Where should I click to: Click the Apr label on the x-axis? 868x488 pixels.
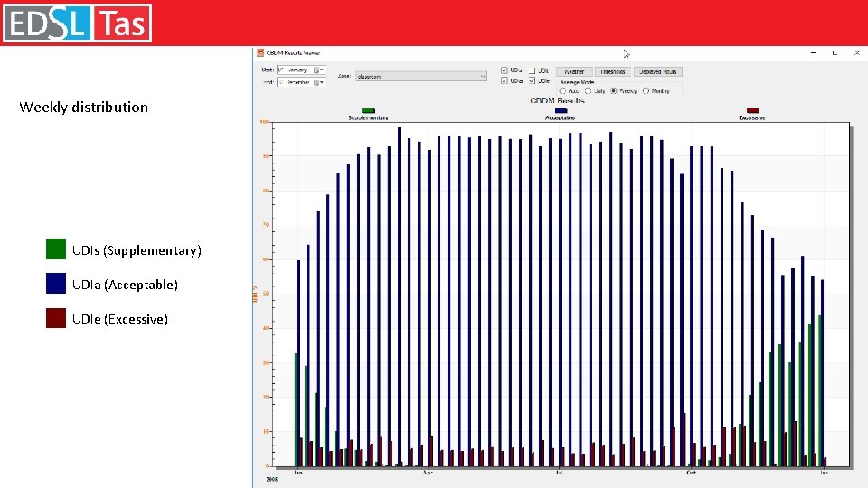[428, 473]
